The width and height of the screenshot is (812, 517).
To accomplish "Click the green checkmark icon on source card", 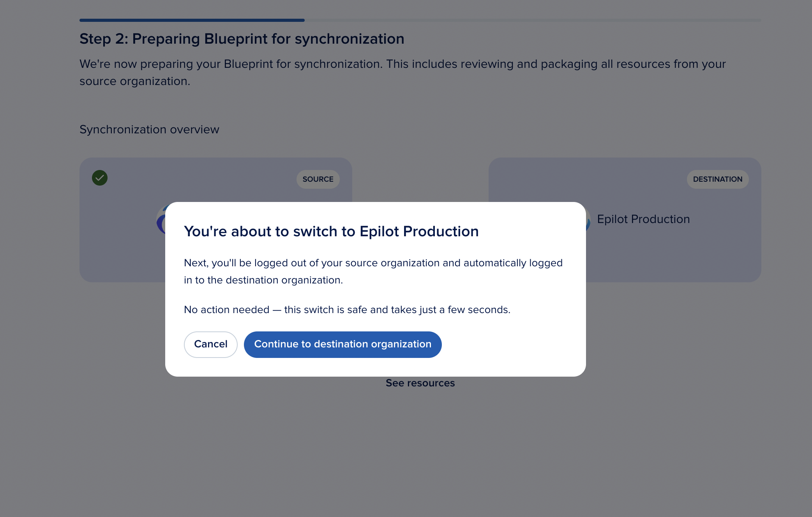I will (x=100, y=178).
